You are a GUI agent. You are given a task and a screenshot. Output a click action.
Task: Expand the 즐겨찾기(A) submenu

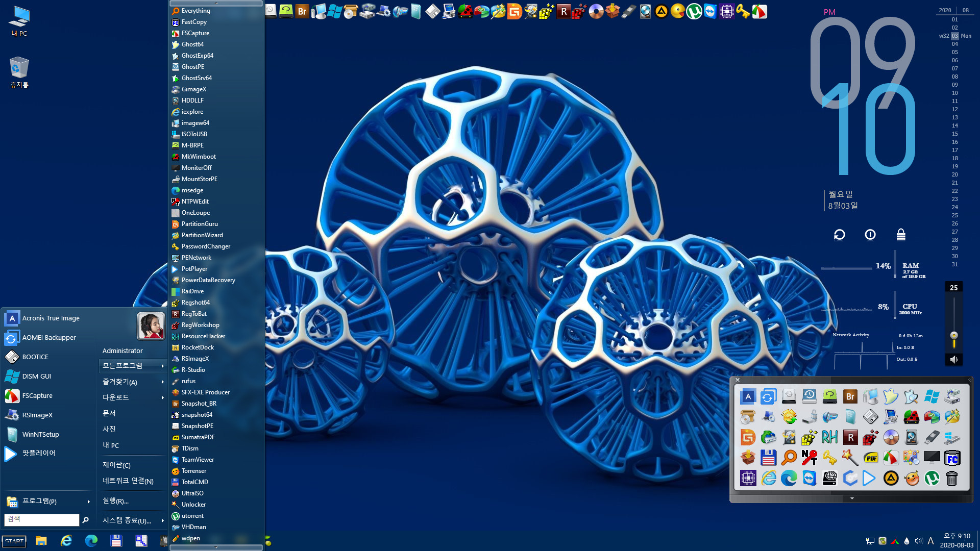(x=134, y=382)
